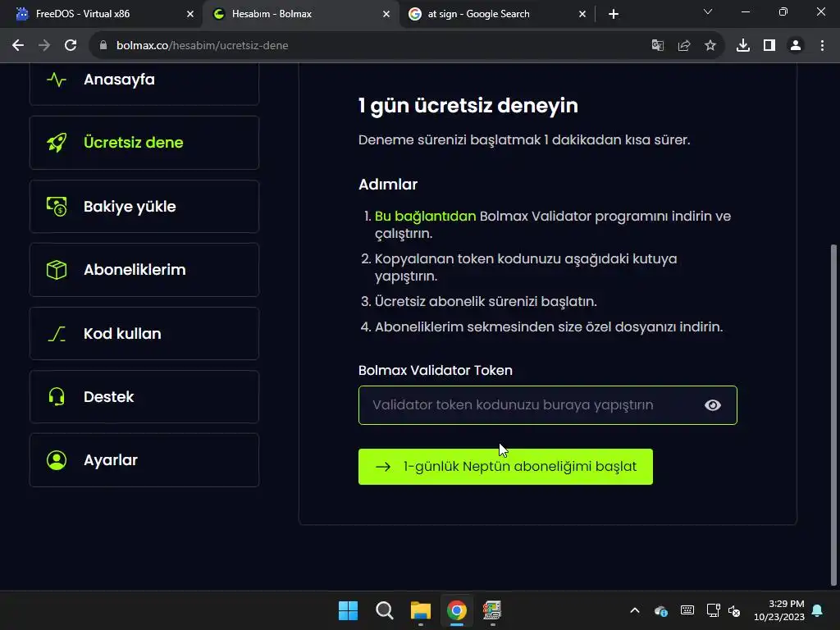Click the box icon beside Aboneliklerim
Viewport: 840px width, 630px height.
57,269
